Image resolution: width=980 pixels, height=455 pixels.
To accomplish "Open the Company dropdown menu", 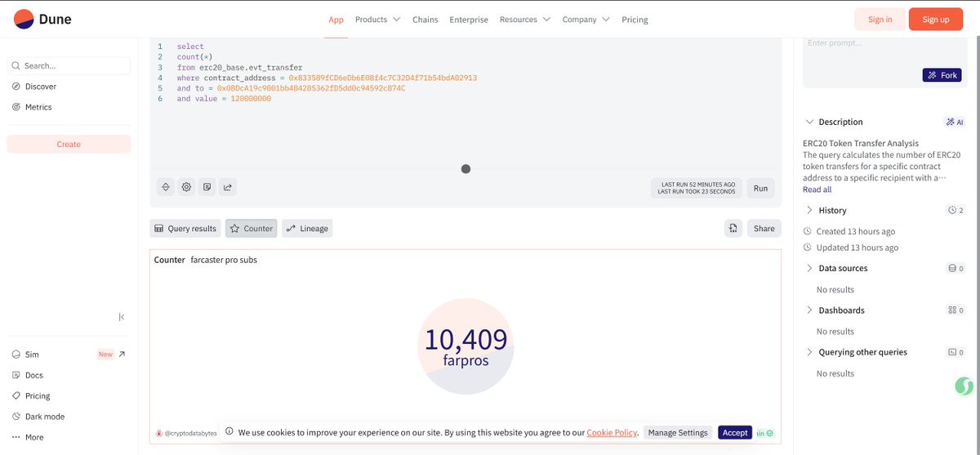I will (x=586, y=20).
